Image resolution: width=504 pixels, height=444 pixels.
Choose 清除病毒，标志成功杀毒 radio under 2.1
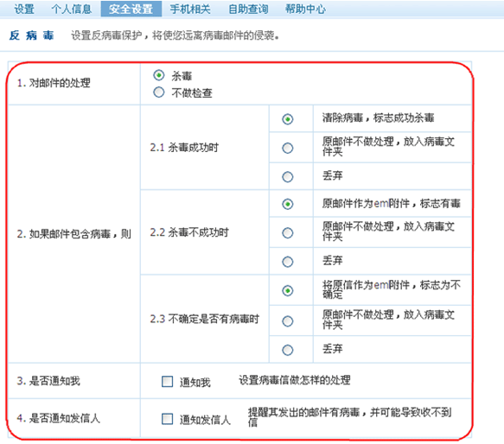point(287,119)
